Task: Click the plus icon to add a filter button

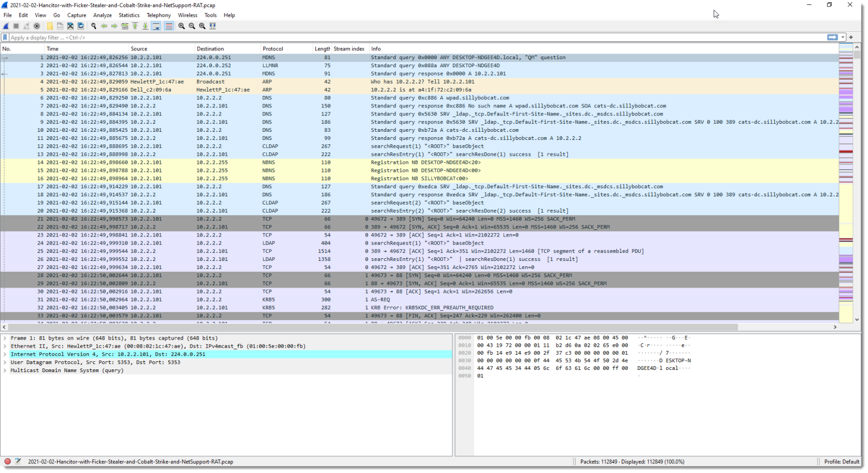Action: tap(851, 37)
